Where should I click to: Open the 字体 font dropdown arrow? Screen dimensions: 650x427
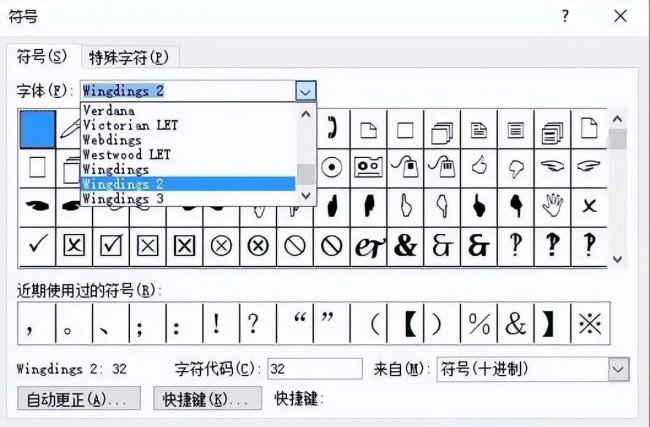coord(306,91)
